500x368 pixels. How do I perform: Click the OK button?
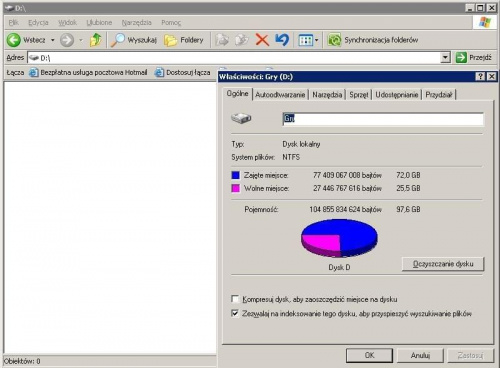click(x=369, y=355)
